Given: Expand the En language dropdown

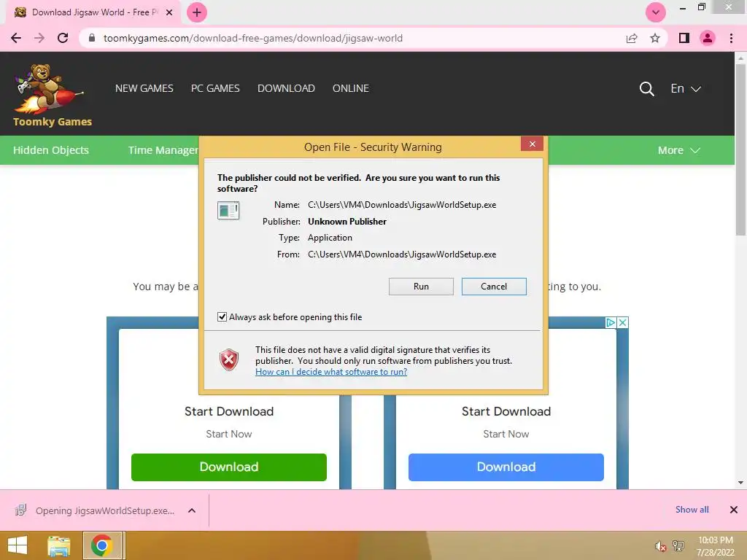Looking at the screenshot, I should pos(686,88).
